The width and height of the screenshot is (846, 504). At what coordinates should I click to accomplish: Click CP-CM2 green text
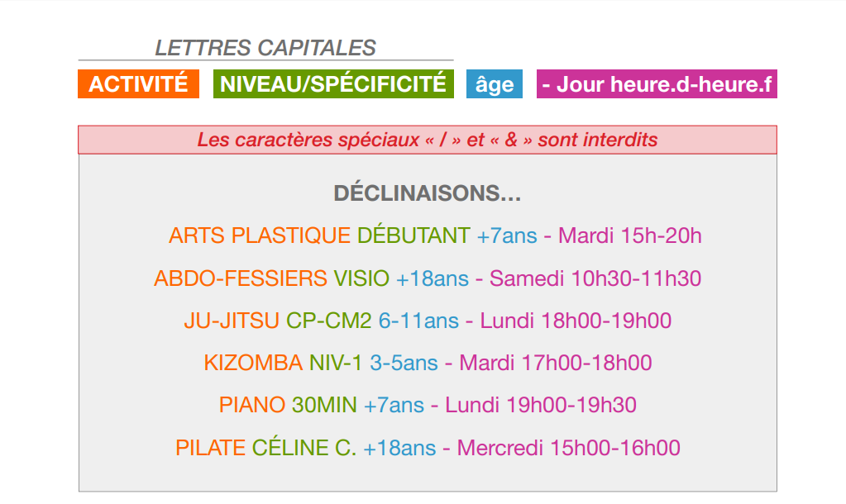click(328, 321)
